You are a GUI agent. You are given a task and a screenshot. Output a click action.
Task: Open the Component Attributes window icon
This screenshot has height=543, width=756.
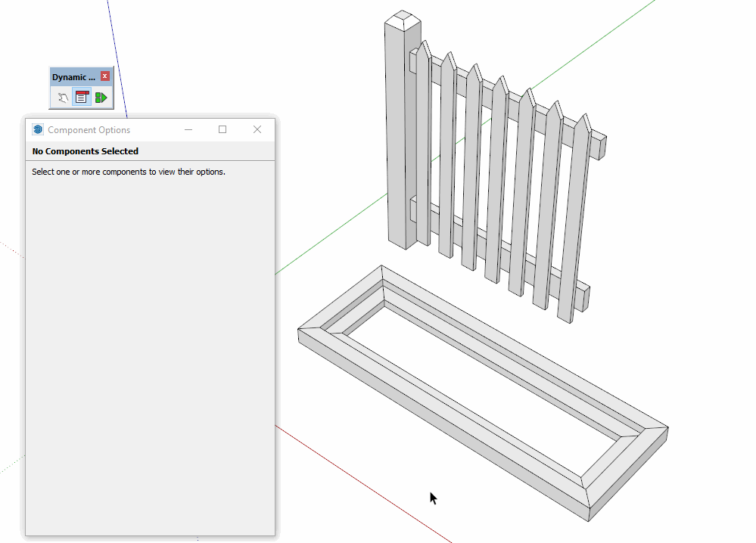101,98
